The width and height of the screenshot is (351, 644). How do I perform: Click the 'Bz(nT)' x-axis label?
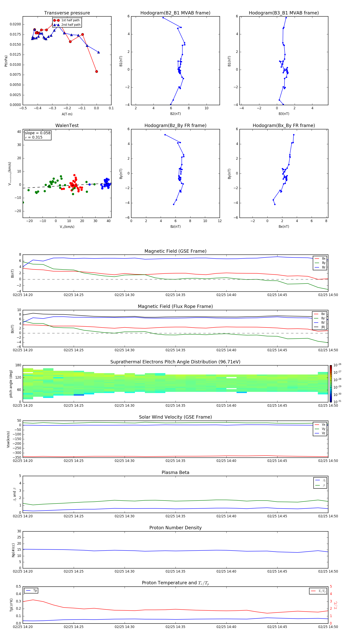pyautogui.click(x=175, y=227)
